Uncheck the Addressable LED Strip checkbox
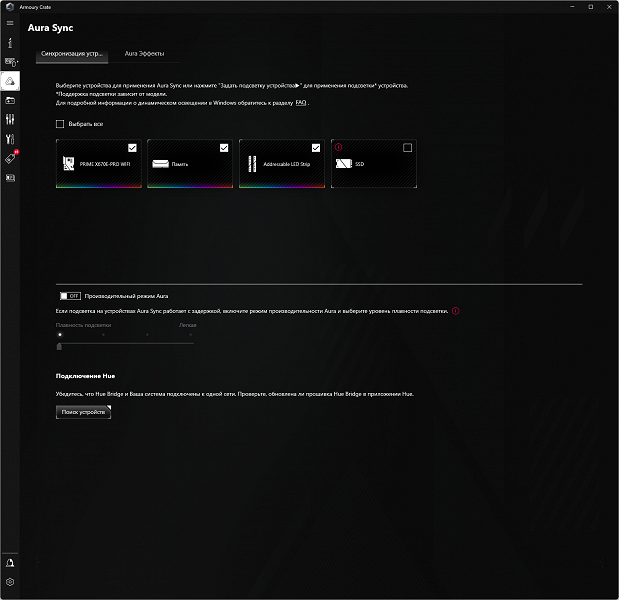619x600 pixels. coord(316,148)
